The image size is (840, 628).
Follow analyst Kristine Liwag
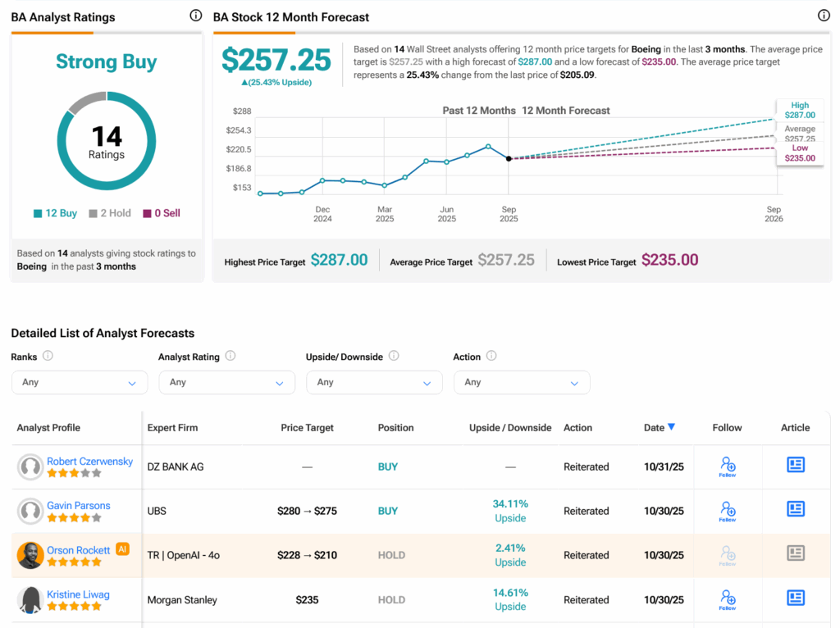(727, 599)
